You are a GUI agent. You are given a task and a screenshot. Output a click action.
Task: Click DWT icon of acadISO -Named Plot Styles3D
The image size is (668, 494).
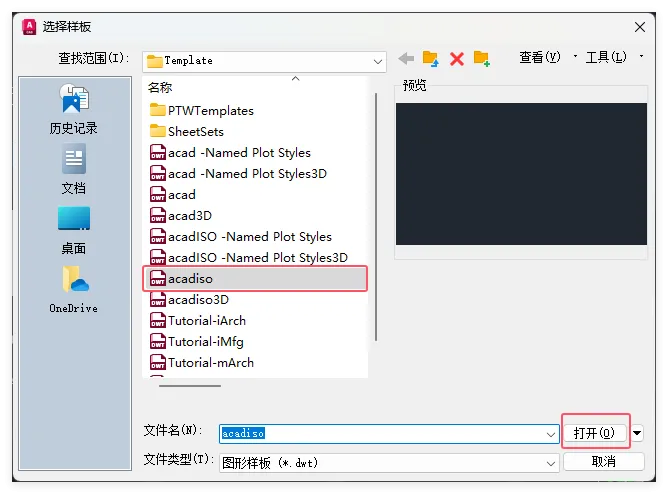[x=158, y=257]
